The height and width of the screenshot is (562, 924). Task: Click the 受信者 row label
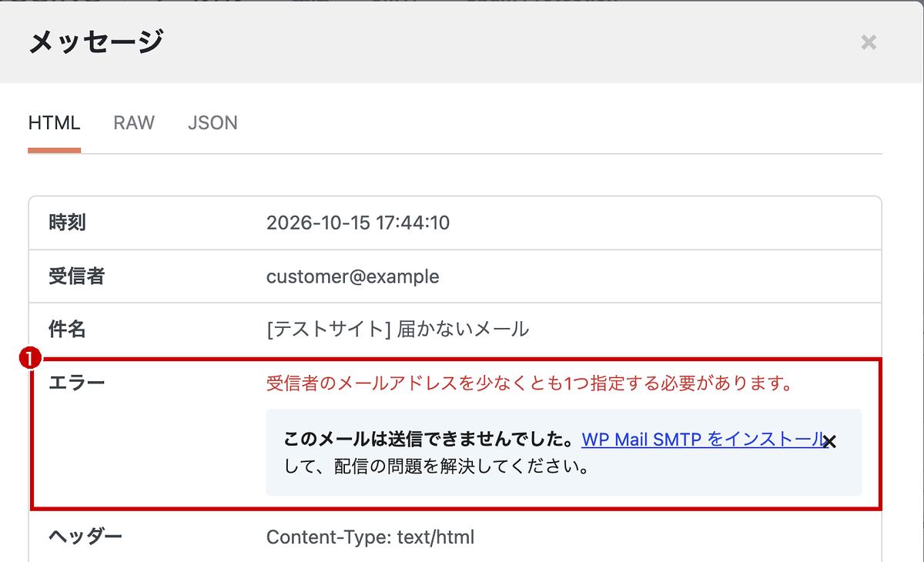tap(77, 276)
